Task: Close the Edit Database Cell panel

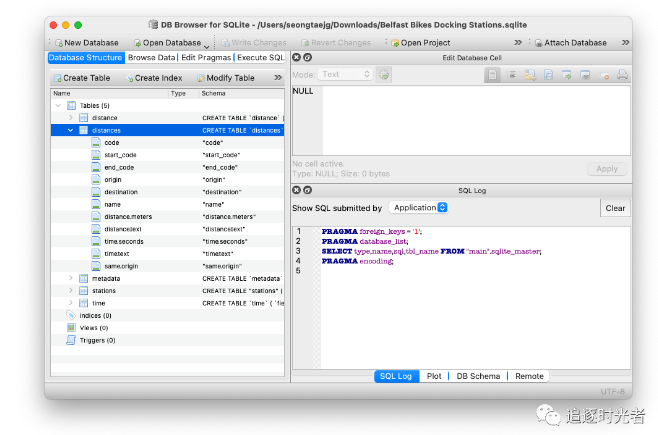Action: point(296,57)
